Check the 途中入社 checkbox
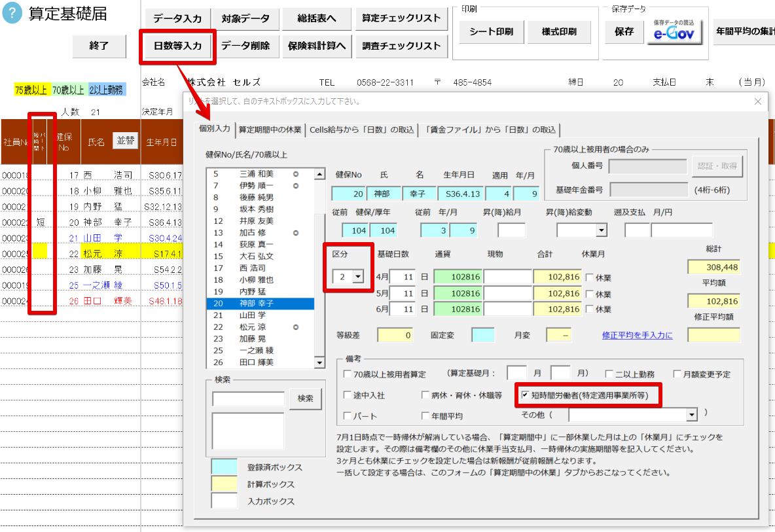775x532 pixels. tap(348, 395)
